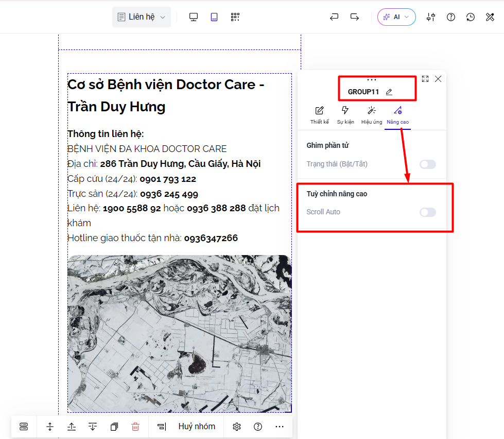Select the Cơ sở Bệnh viện Doctor Care heading
The width and height of the screenshot is (504, 439).
coord(166,95)
